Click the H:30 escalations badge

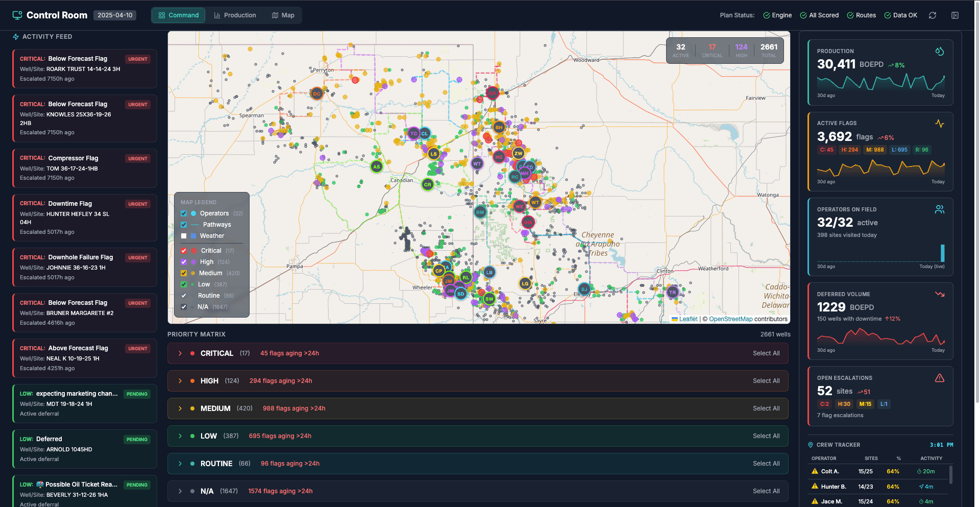(x=844, y=404)
